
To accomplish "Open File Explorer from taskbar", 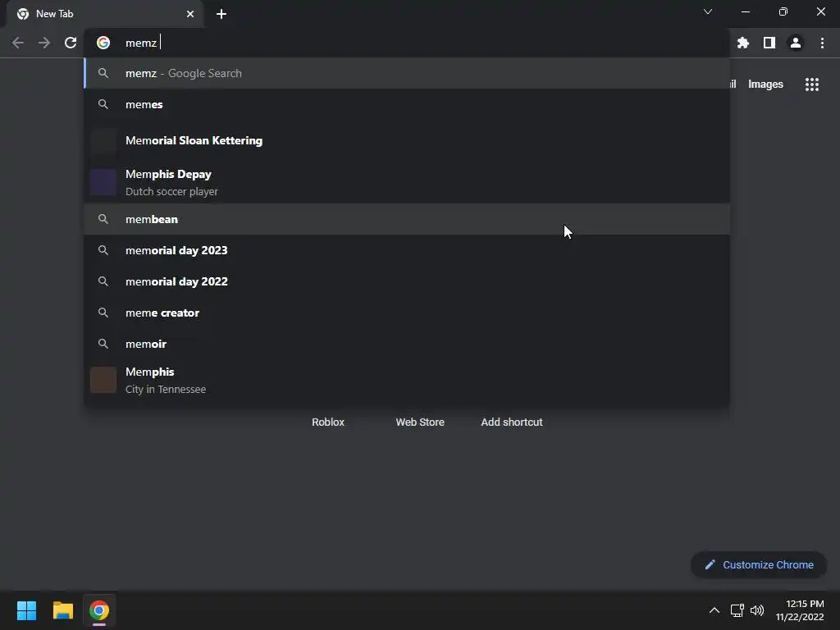I will click(x=62, y=610).
